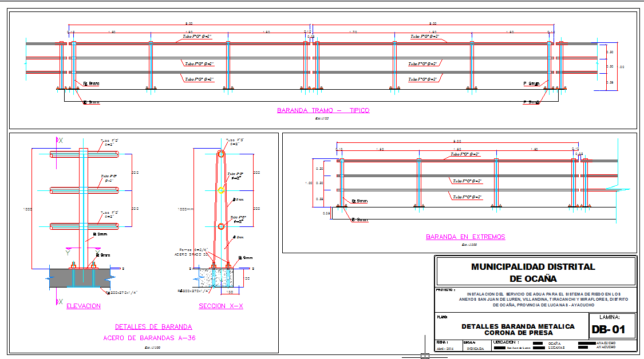
Task: Select the BARANDA EN EXTREMOS title text
Action: (465, 237)
